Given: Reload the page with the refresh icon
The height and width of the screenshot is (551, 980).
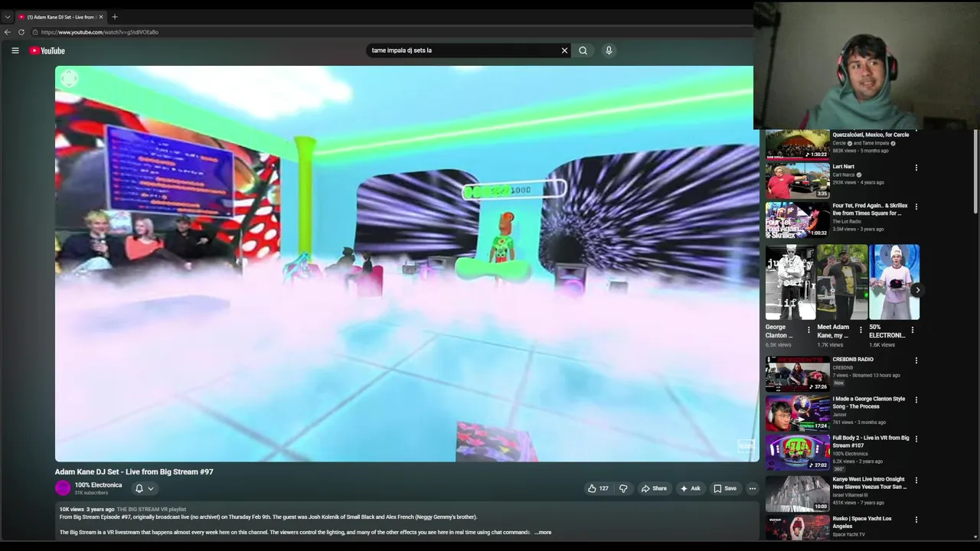Looking at the screenshot, I should click(21, 32).
